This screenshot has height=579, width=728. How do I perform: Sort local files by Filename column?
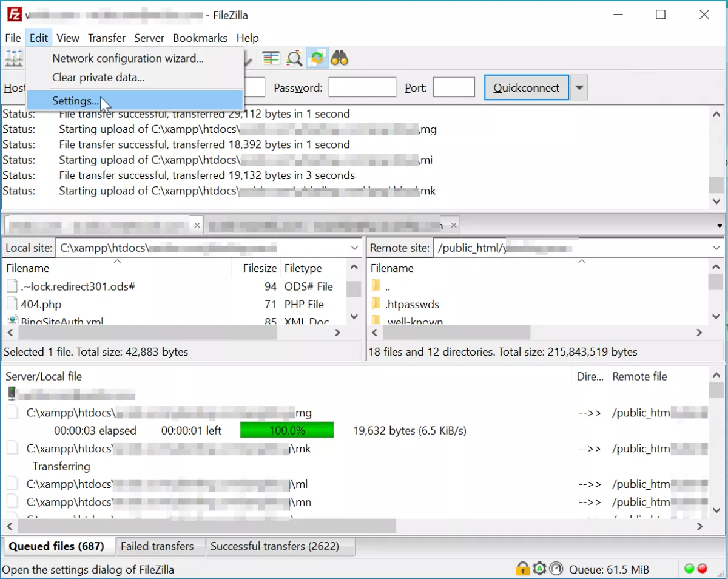[118, 268]
